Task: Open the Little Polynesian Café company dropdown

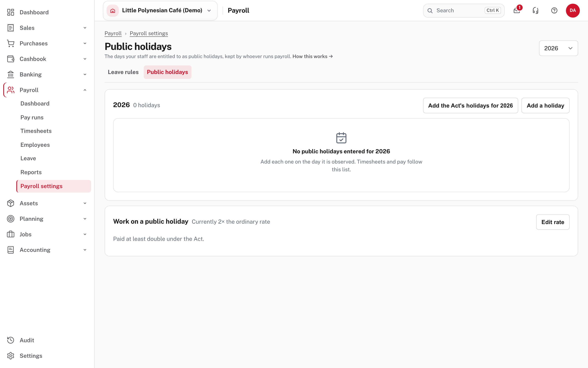Action: tap(160, 10)
